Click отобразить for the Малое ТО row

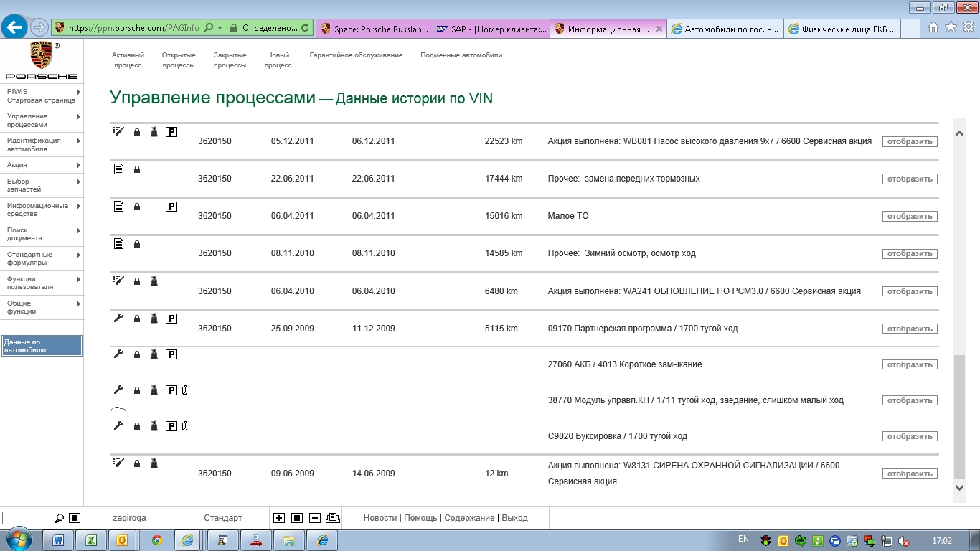coord(910,216)
